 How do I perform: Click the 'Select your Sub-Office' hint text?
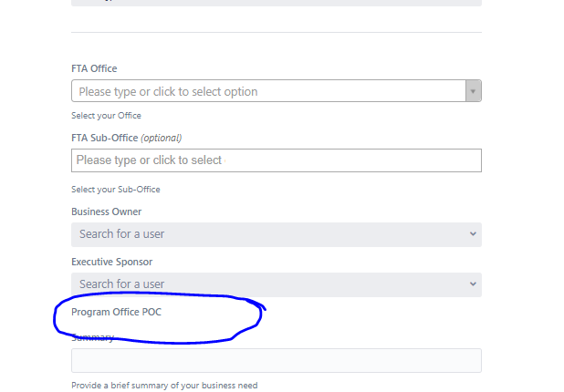[x=116, y=190]
